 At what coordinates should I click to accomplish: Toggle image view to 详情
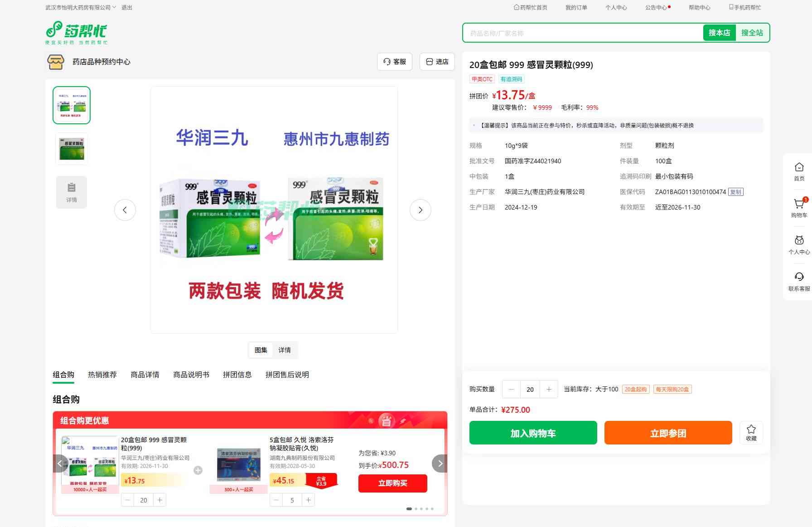(285, 350)
